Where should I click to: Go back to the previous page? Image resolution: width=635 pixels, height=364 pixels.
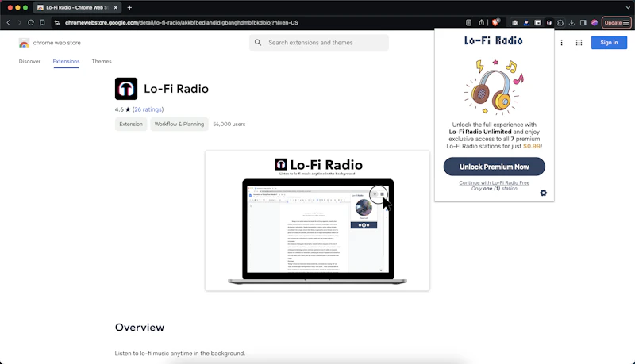tap(9, 23)
